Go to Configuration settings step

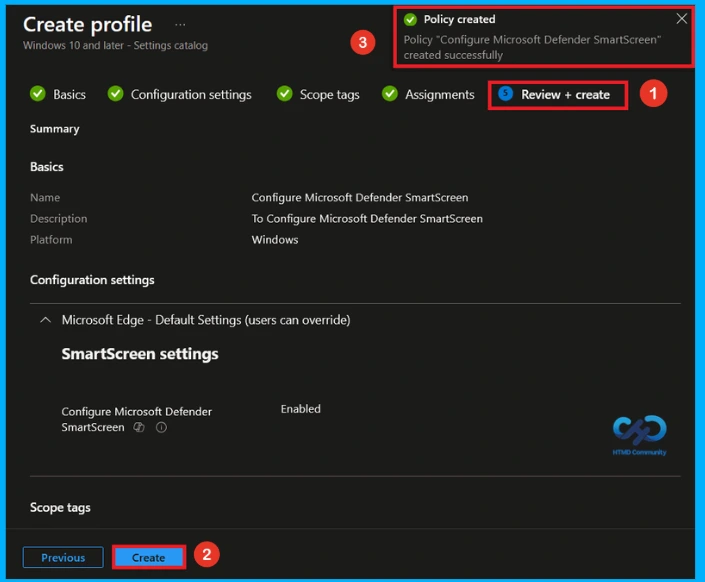191,94
